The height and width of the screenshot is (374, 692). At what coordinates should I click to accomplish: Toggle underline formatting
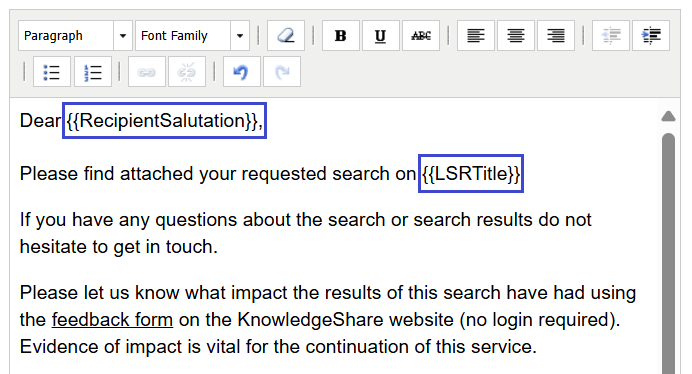[381, 35]
